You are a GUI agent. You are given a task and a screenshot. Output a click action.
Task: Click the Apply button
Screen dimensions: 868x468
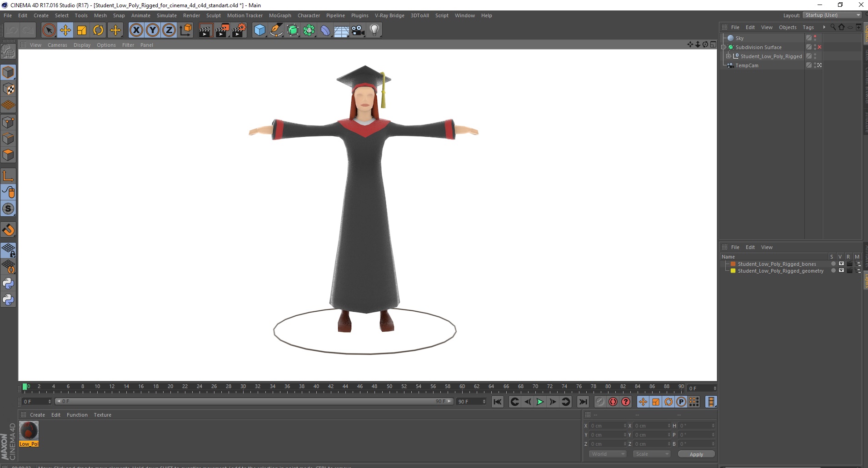696,454
